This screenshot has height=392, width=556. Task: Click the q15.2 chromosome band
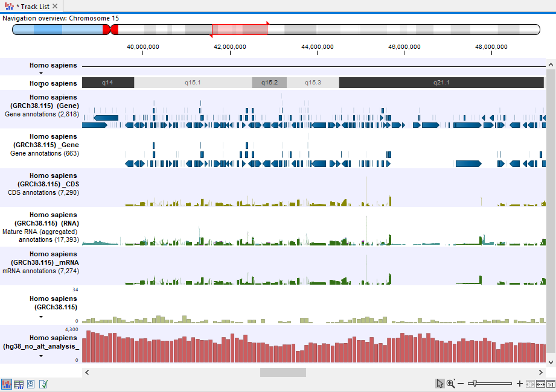(269, 83)
